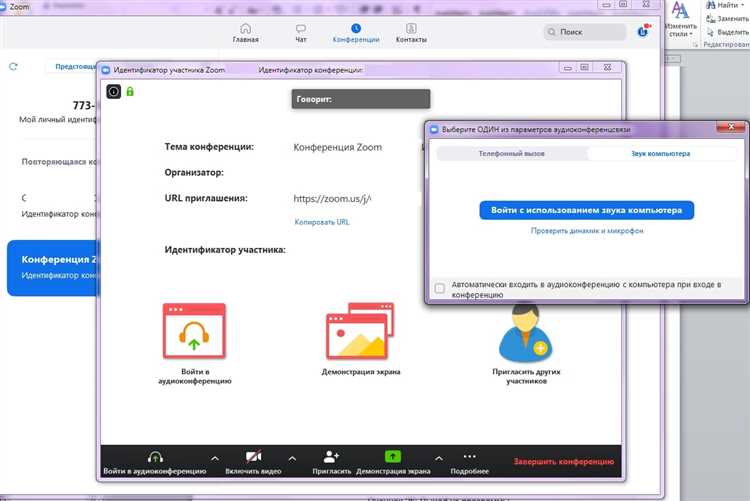The height and width of the screenshot is (501, 750).
Task: Open the Контакты tab
Action: tap(411, 33)
